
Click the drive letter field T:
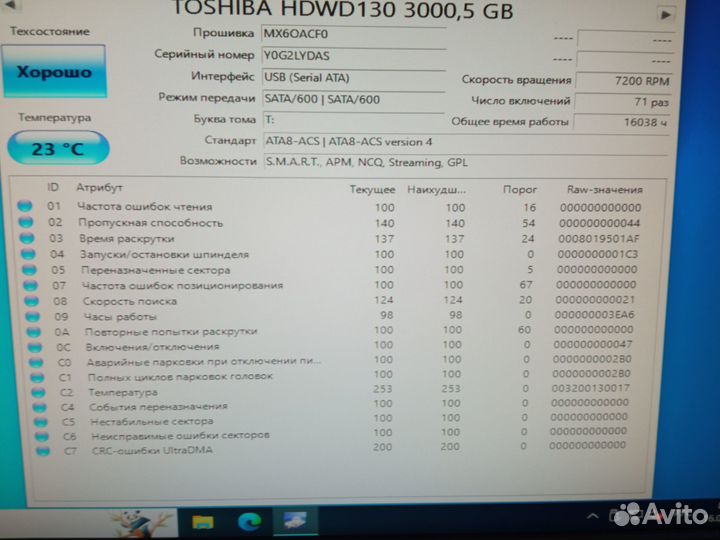coord(353,120)
